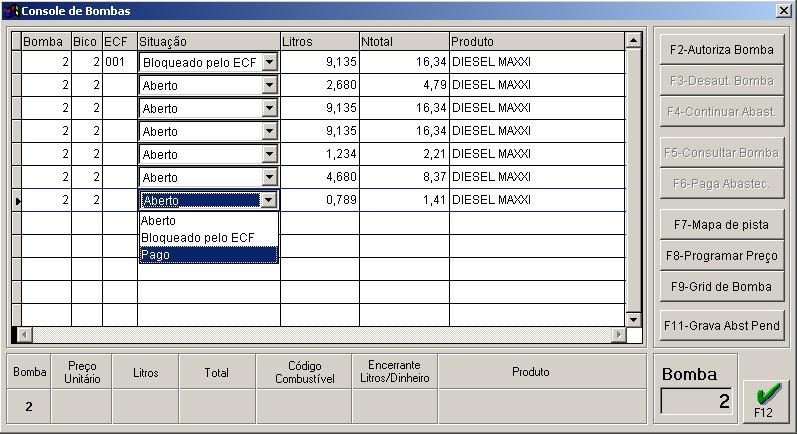797x434 pixels.
Task: Click the Console de Bombas title bar icon
Action: tap(12, 11)
